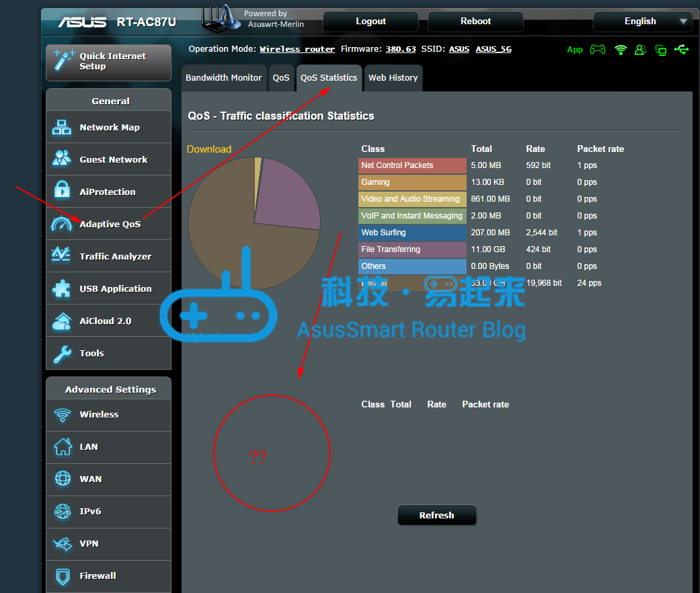Click the LAN house icon
Screen dimensions: 700x593
click(x=63, y=446)
